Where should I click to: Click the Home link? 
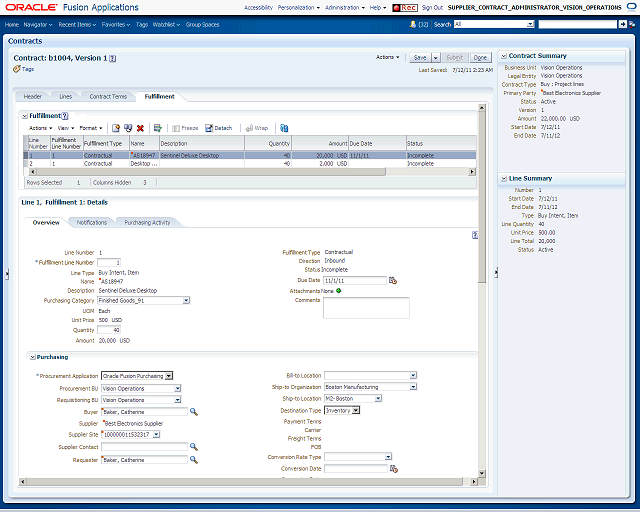[12, 24]
